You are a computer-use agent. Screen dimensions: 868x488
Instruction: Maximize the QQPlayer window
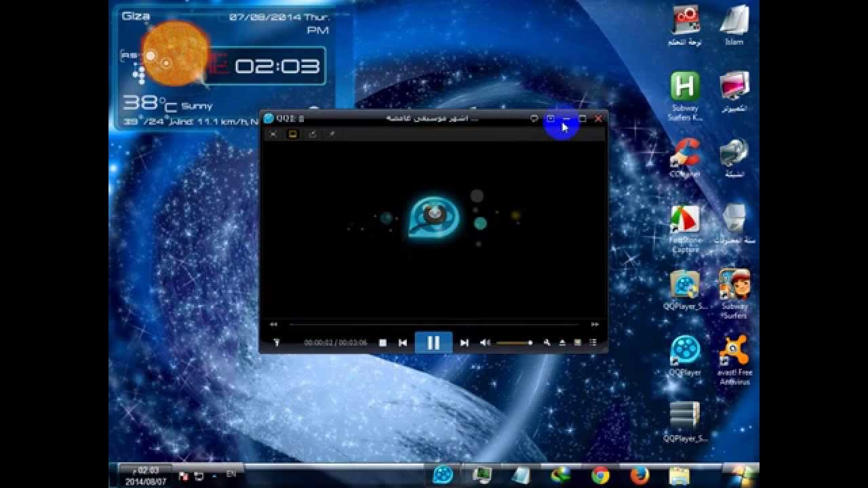[583, 119]
